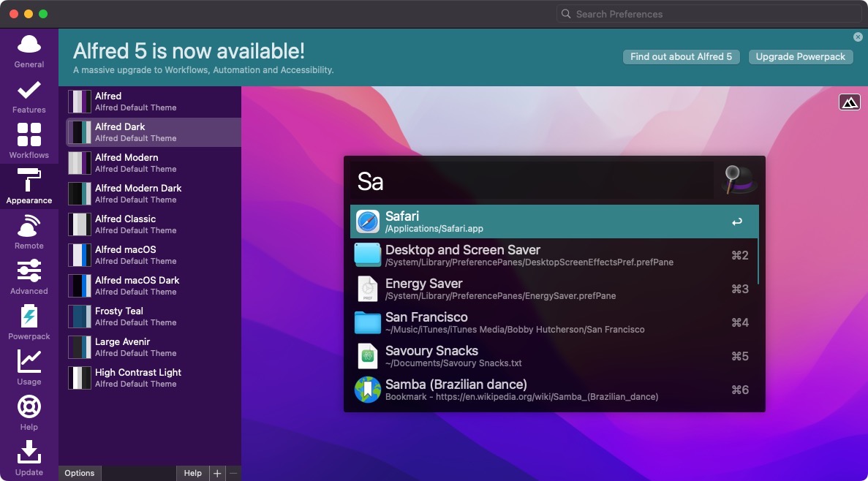Click the ⌘6 shortcut label

tap(740, 390)
